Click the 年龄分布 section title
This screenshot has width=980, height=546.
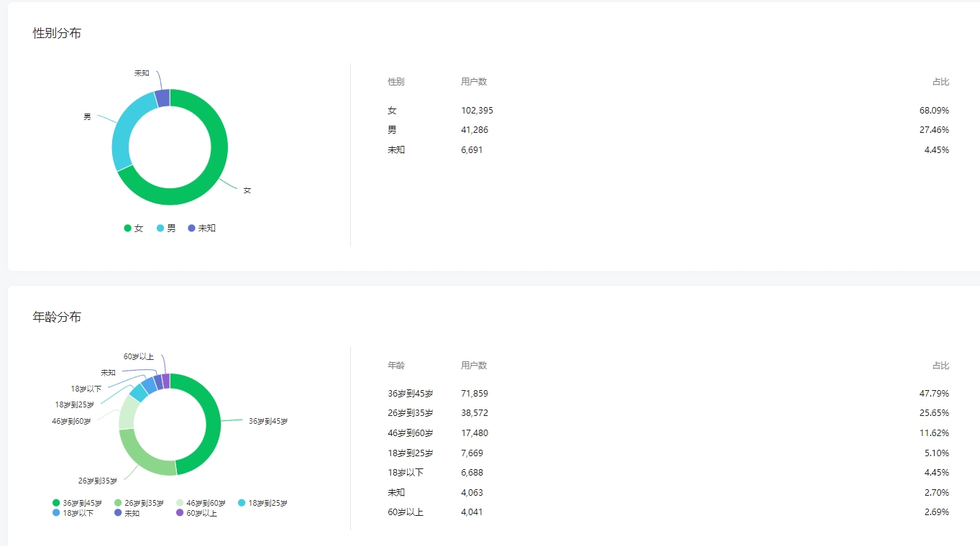point(57,317)
